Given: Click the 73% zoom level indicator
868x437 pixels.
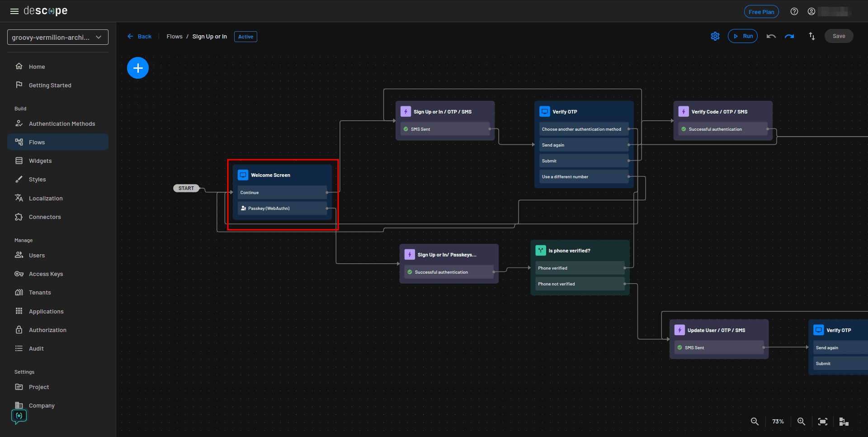Looking at the screenshot, I should coord(778,421).
